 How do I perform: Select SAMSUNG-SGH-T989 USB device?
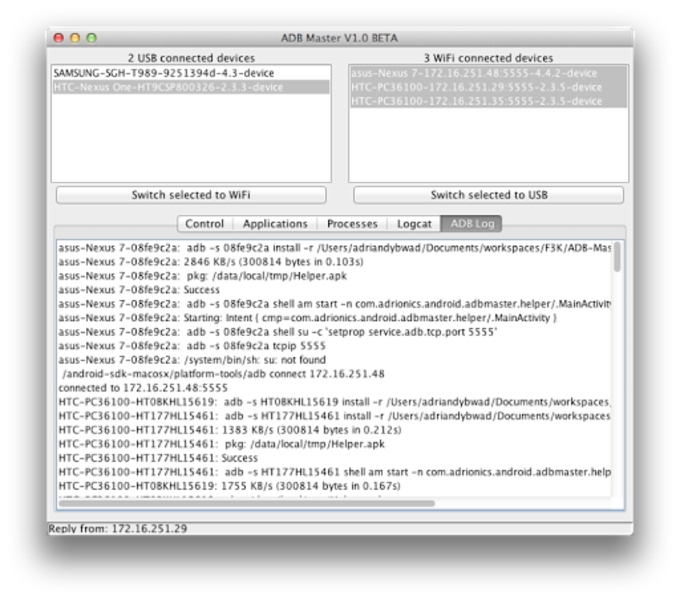pos(191,73)
